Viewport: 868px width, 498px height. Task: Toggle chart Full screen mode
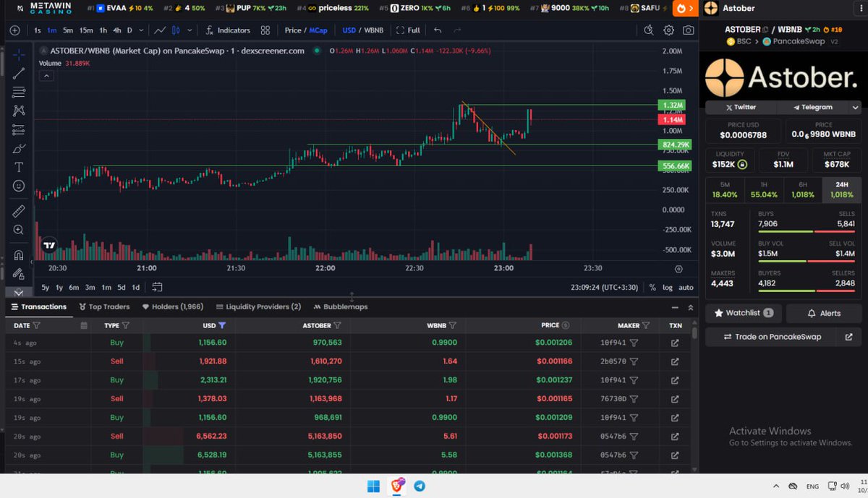408,30
